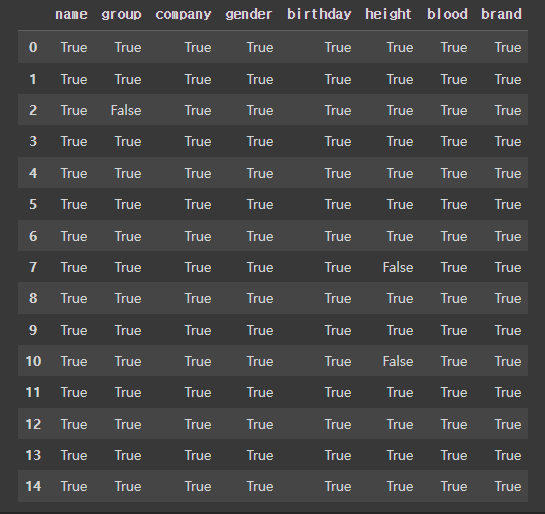Select True in row 5 blood column
This screenshot has width=545, height=514.
click(454, 205)
